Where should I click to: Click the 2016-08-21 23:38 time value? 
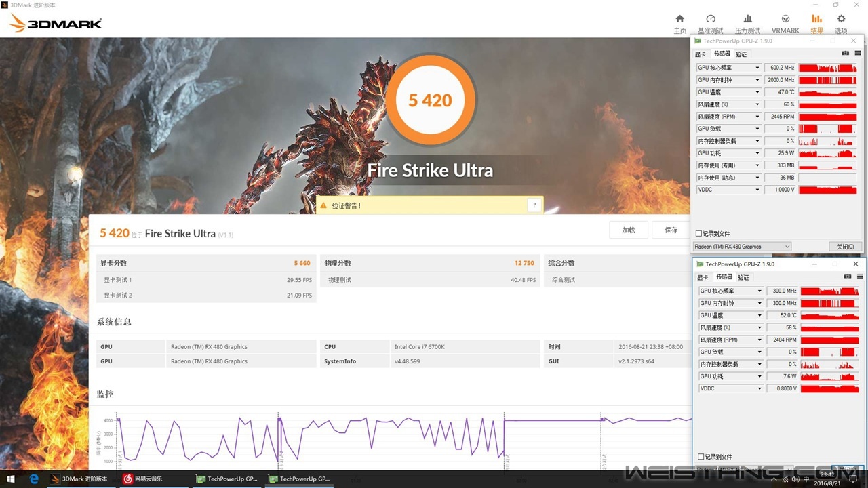coord(650,346)
